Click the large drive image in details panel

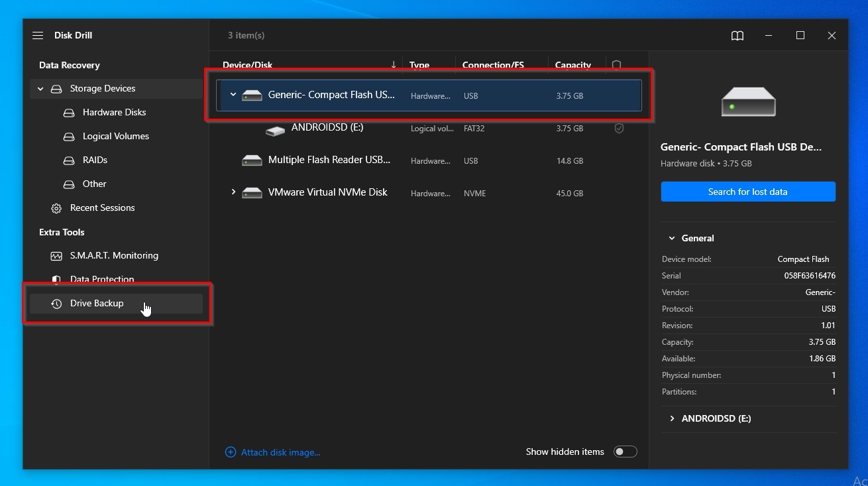[x=749, y=101]
